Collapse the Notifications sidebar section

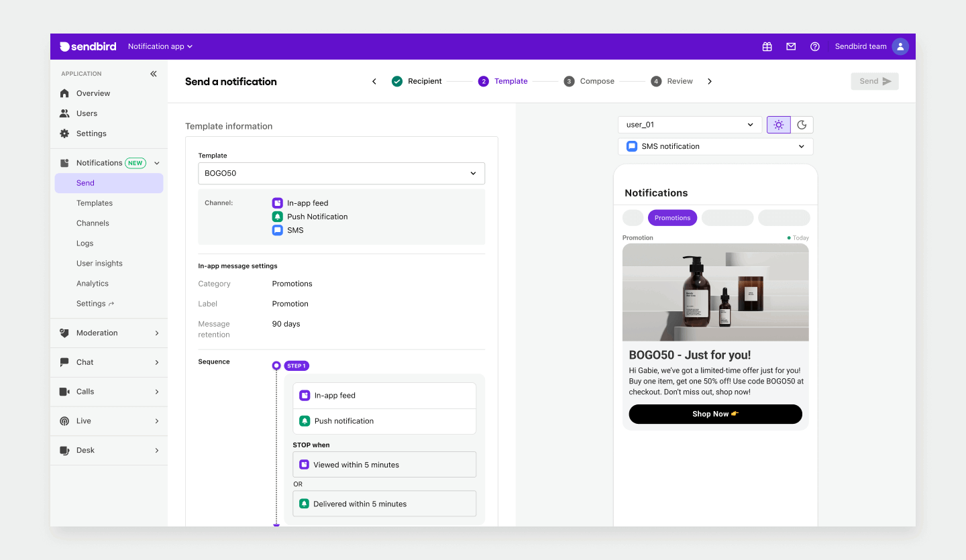click(x=157, y=163)
